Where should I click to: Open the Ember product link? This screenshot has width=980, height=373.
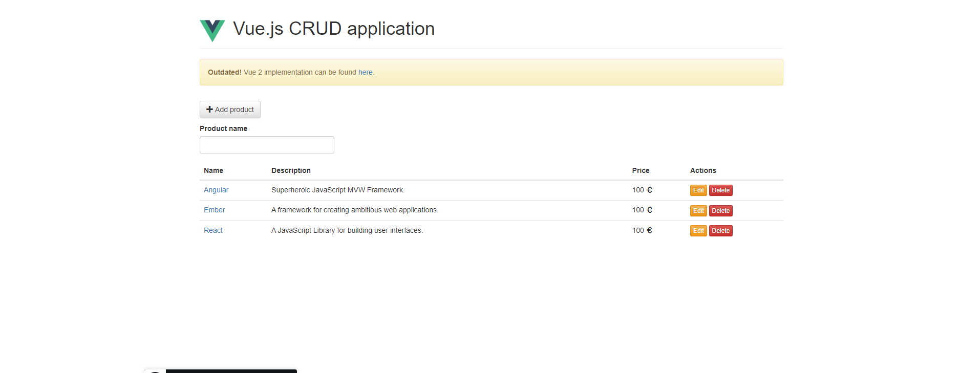click(214, 210)
